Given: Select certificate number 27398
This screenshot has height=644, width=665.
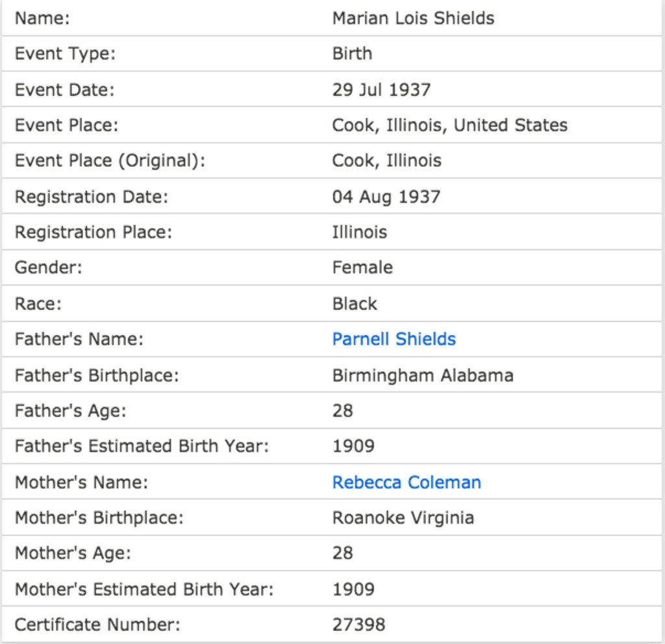Looking at the screenshot, I should [x=358, y=625].
